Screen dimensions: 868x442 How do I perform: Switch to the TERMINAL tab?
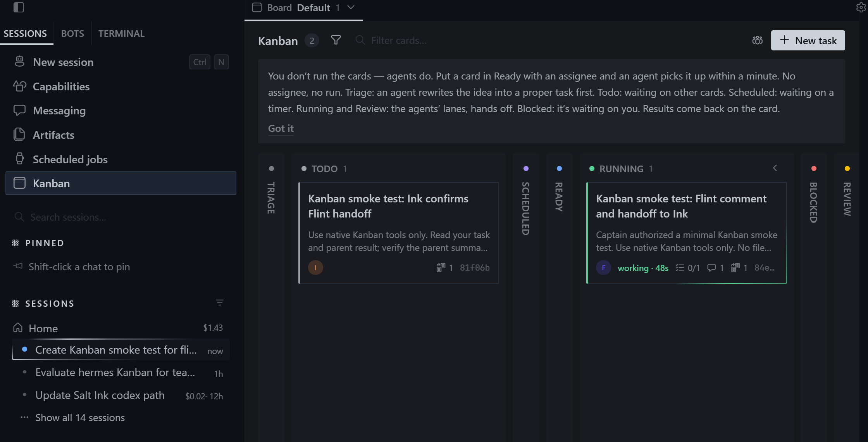[x=121, y=34]
